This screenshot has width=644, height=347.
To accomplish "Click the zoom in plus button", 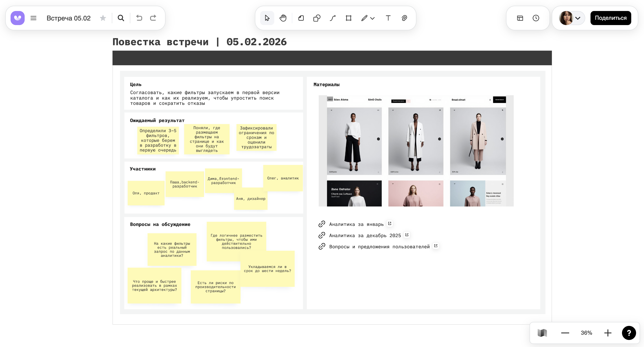I will 608,333.
